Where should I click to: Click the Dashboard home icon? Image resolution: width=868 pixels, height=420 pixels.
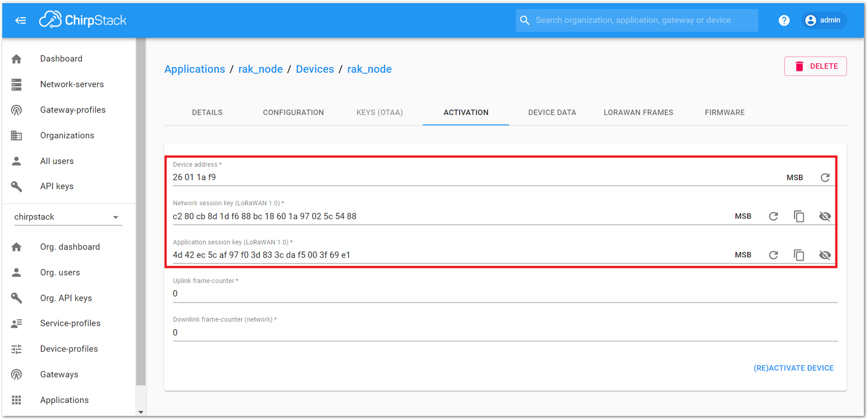click(17, 59)
